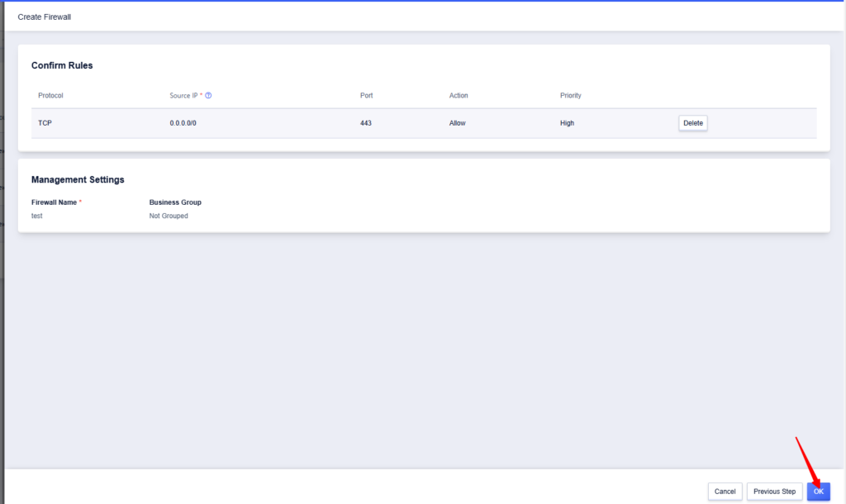846x504 pixels.
Task: Select the TCP protocol cell
Action: point(45,123)
